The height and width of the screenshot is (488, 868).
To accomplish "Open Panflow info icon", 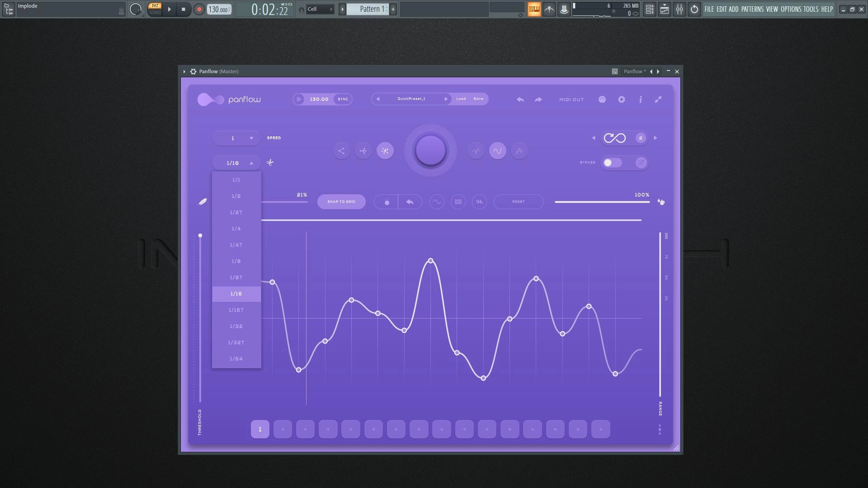I will tap(641, 99).
